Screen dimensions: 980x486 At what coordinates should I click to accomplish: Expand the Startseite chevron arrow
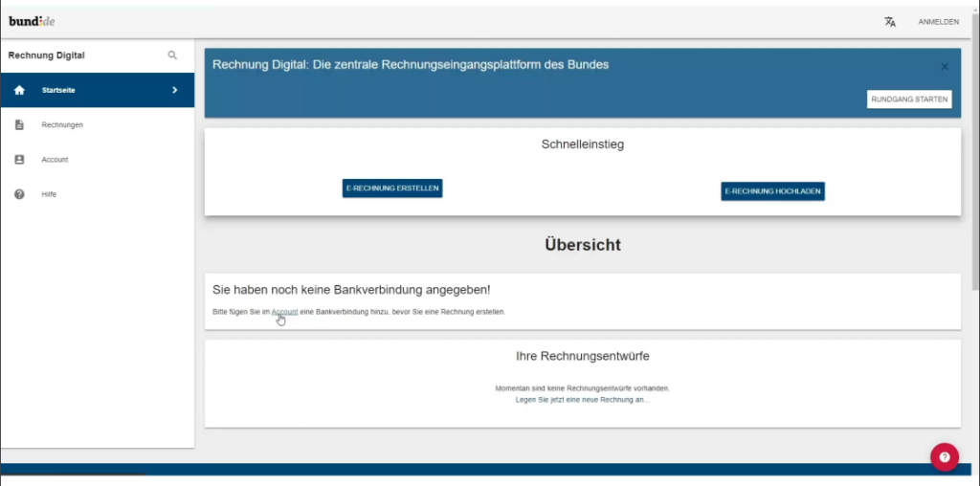click(x=174, y=90)
